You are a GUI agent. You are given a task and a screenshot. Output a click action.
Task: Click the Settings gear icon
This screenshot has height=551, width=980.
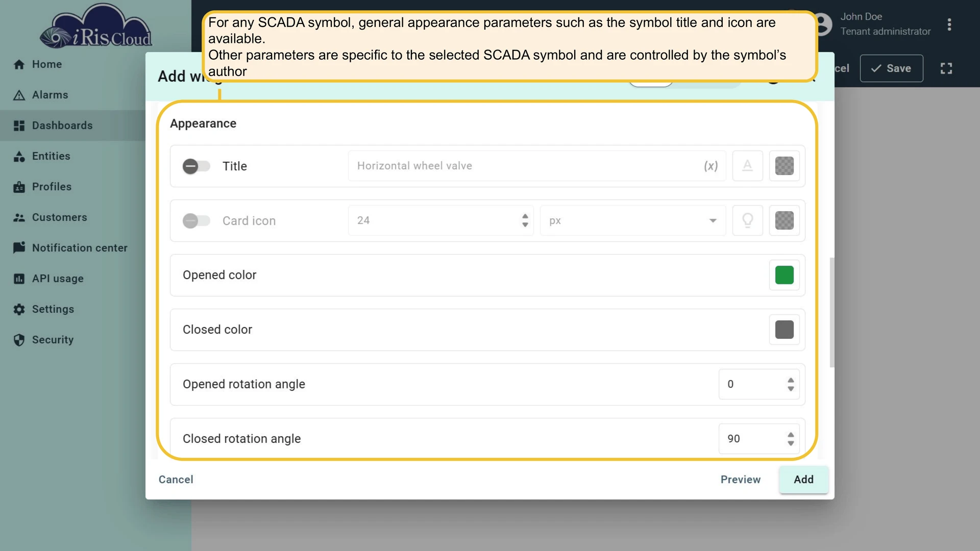(19, 309)
